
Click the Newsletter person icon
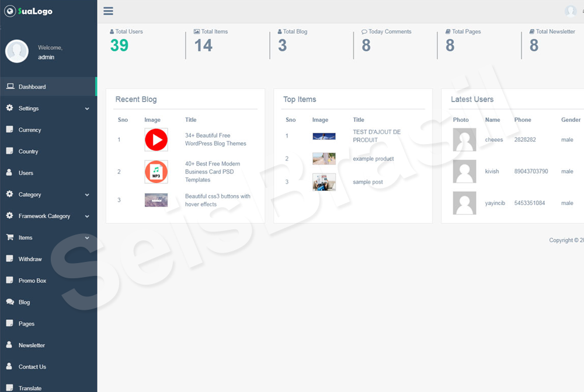(9, 345)
